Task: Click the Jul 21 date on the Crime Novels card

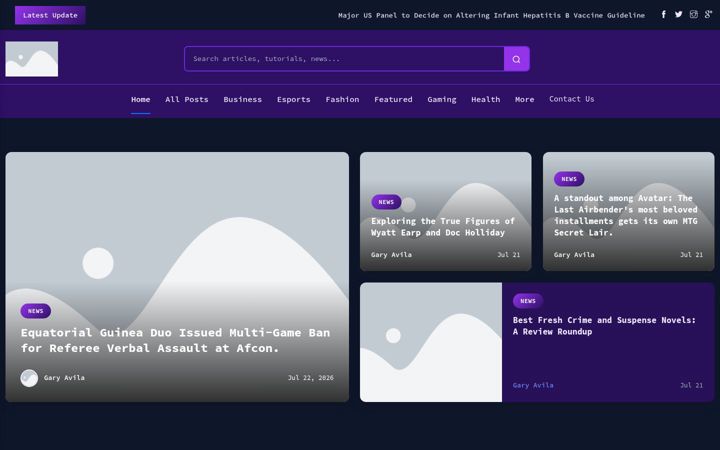Action: click(691, 385)
